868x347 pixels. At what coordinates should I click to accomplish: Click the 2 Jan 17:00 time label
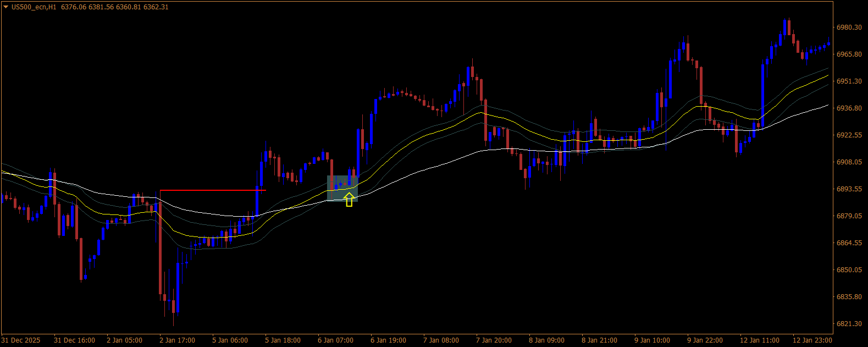[177, 340]
